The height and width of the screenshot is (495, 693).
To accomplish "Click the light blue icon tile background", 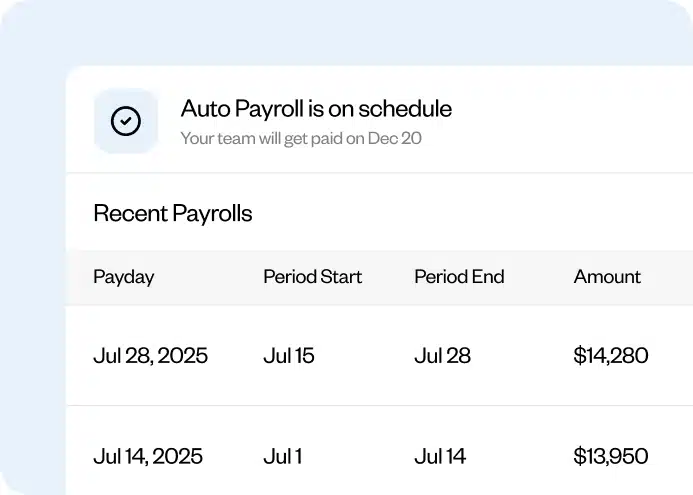I will pos(103,100).
